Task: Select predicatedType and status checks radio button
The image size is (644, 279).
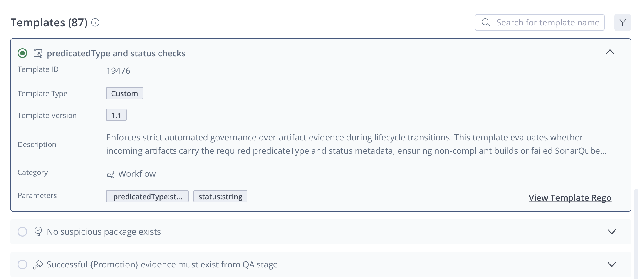Action: tap(22, 53)
